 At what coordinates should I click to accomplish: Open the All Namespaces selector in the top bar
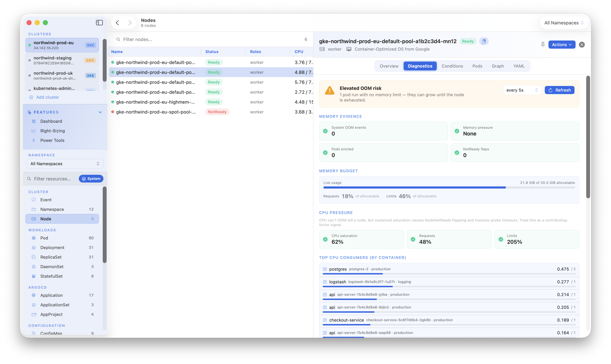pos(564,23)
